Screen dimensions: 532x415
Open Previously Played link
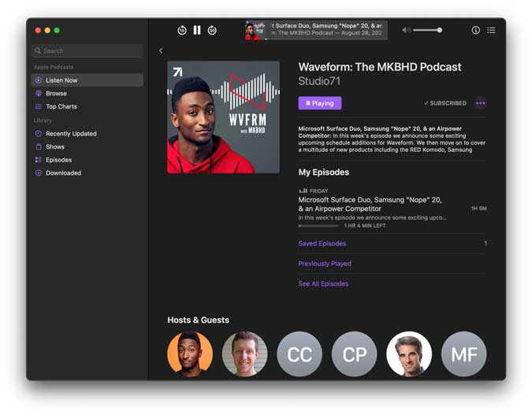coord(325,264)
